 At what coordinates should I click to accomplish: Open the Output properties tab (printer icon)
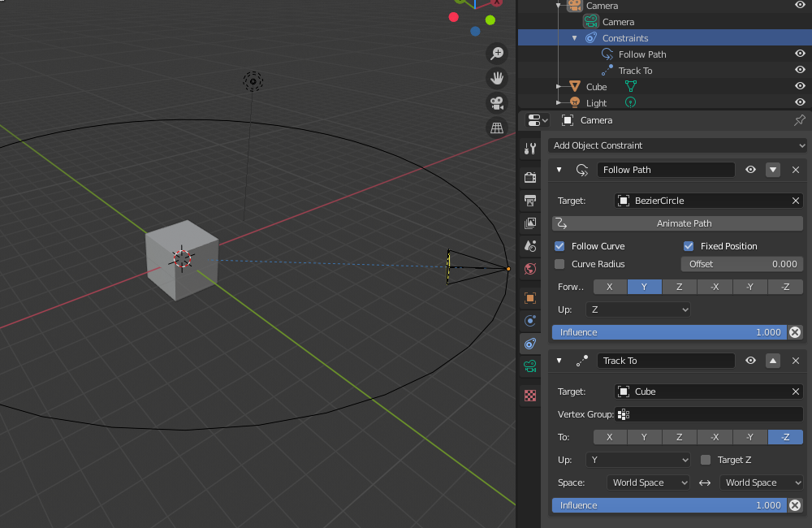[x=529, y=201]
